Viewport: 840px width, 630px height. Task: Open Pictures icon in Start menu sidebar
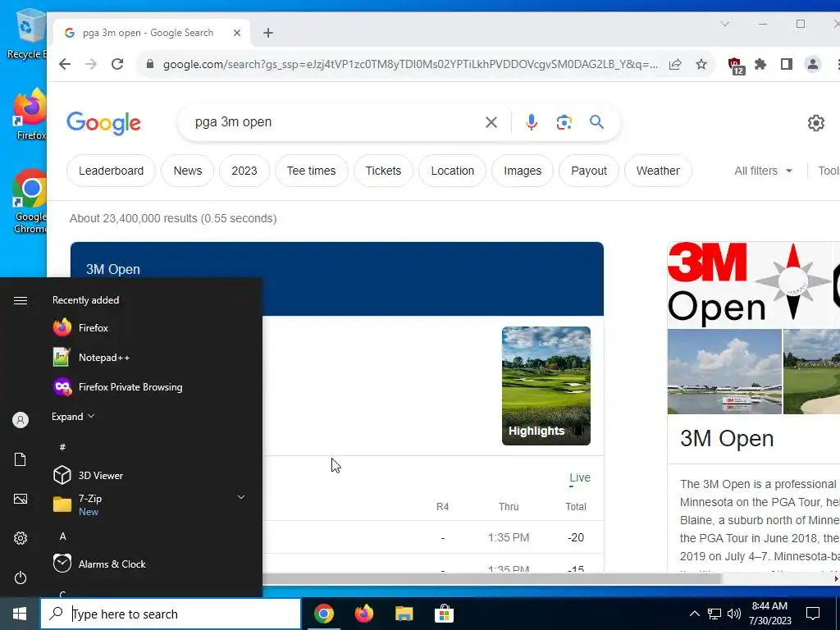coord(21,499)
